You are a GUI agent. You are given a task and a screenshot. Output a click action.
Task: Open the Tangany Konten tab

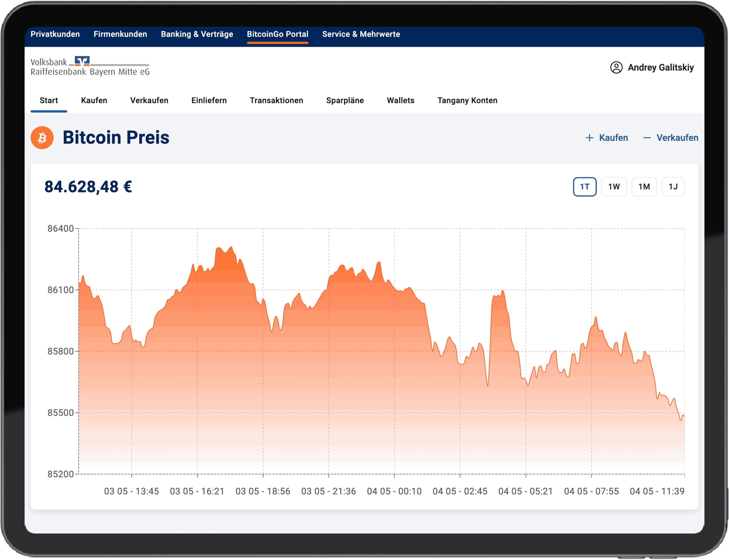[x=467, y=100]
